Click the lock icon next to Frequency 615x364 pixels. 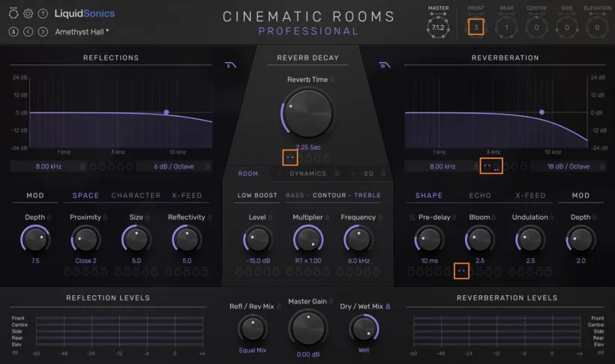coord(380,217)
